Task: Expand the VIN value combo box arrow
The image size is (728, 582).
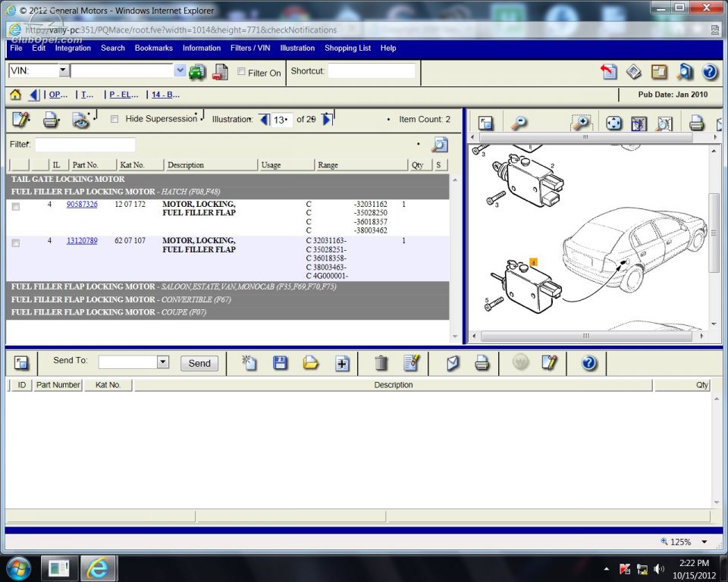Action: [180, 70]
